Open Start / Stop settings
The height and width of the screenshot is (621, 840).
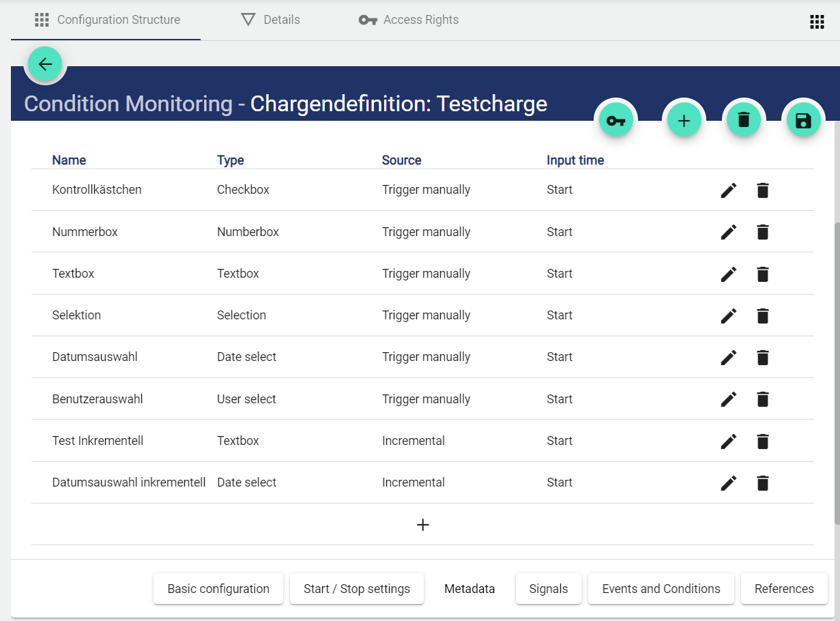357,589
